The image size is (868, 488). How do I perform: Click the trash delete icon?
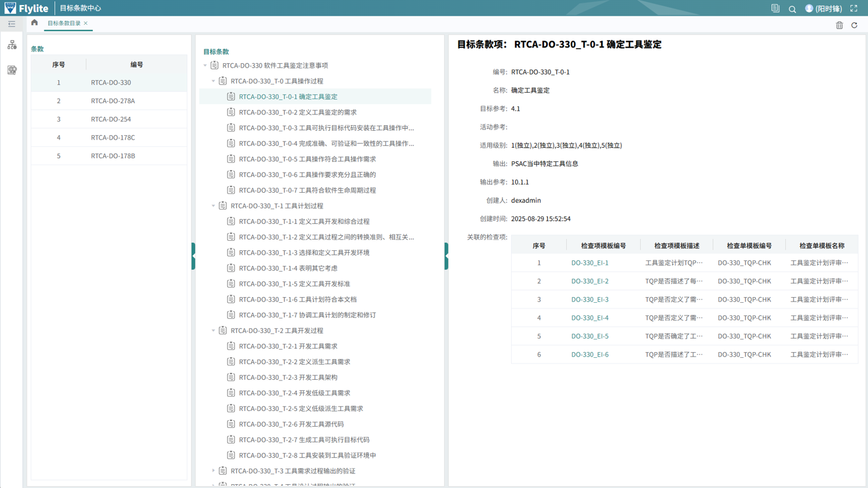839,25
